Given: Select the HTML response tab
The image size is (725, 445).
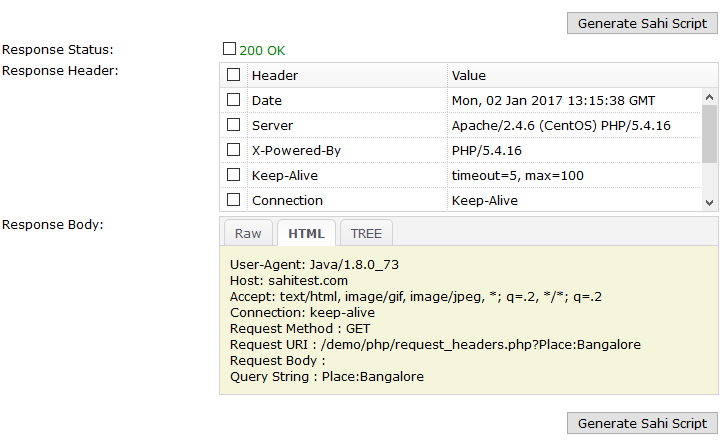Looking at the screenshot, I should tap(306, 233).
